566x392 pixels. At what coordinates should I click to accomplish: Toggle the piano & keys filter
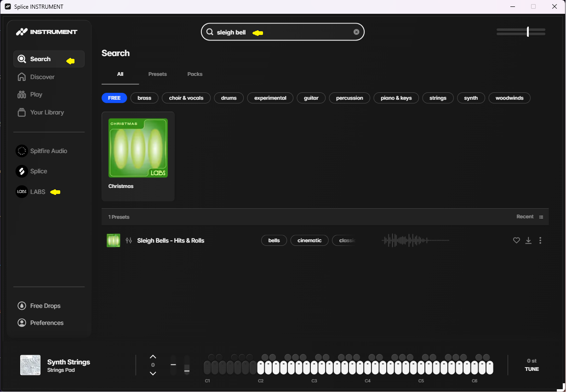[x=396, y=98]
